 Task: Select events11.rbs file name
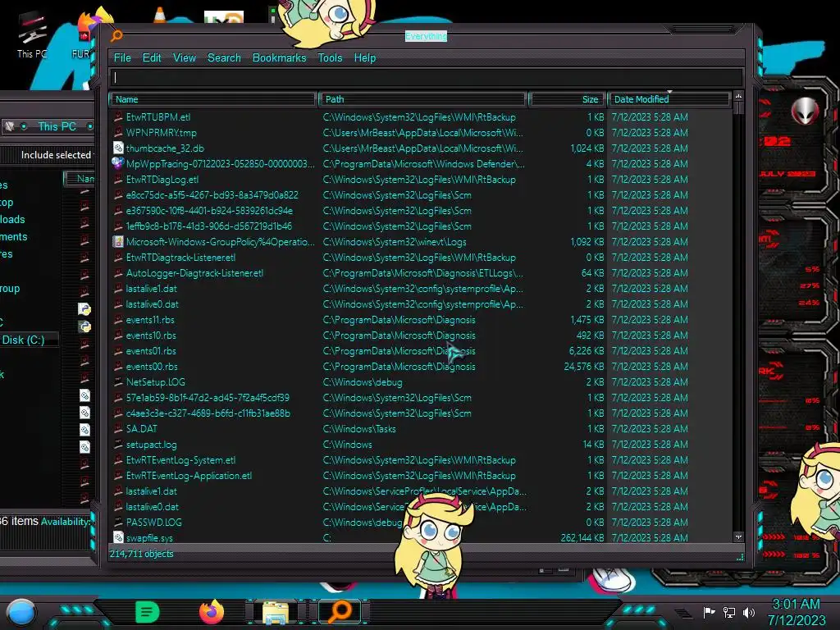point(151,320)
